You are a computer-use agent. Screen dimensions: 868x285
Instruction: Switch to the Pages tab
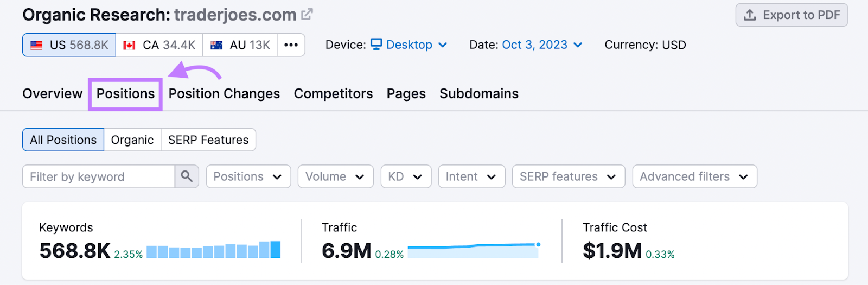click(x=406, y=94)
